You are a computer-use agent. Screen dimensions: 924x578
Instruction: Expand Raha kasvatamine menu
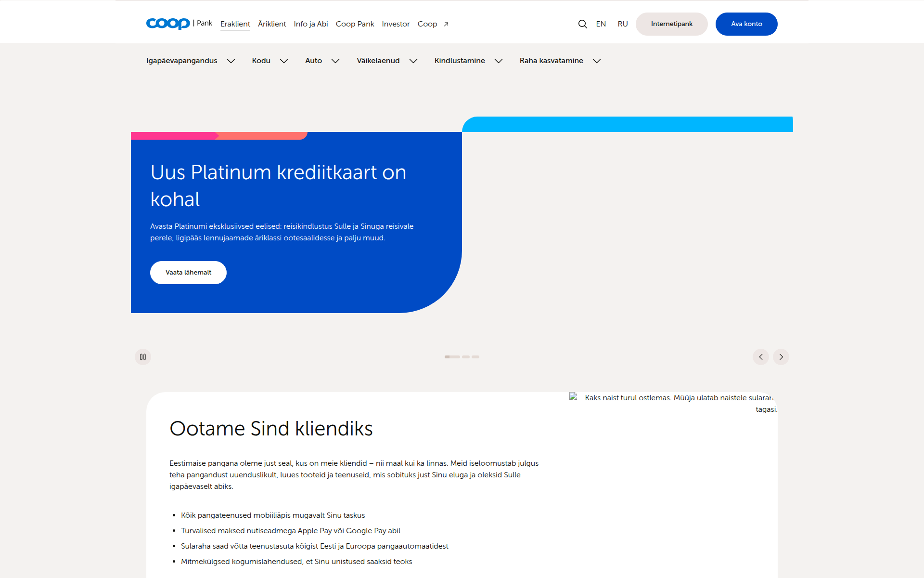pos(560,61)
